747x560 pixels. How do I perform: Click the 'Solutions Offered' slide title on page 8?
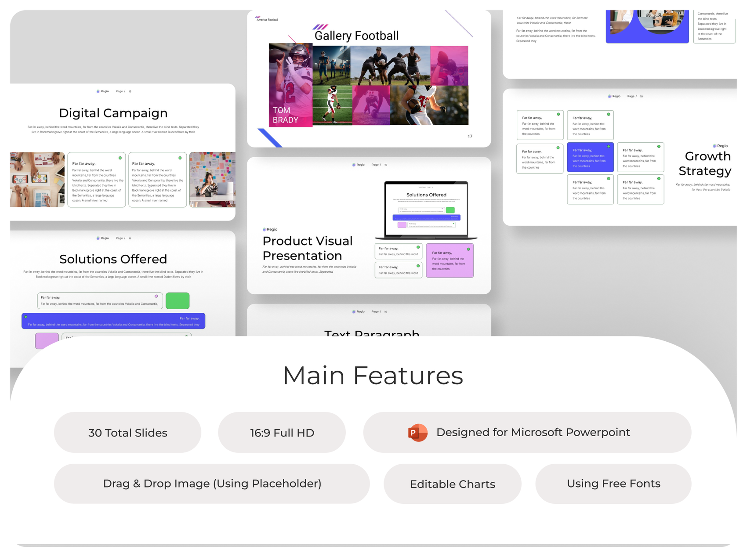pos(113,259)
